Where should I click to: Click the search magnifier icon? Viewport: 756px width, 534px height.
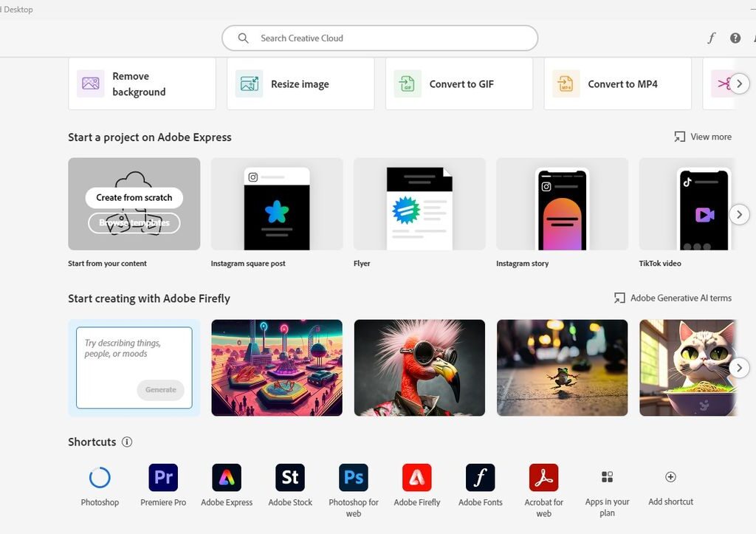point(243,38)
